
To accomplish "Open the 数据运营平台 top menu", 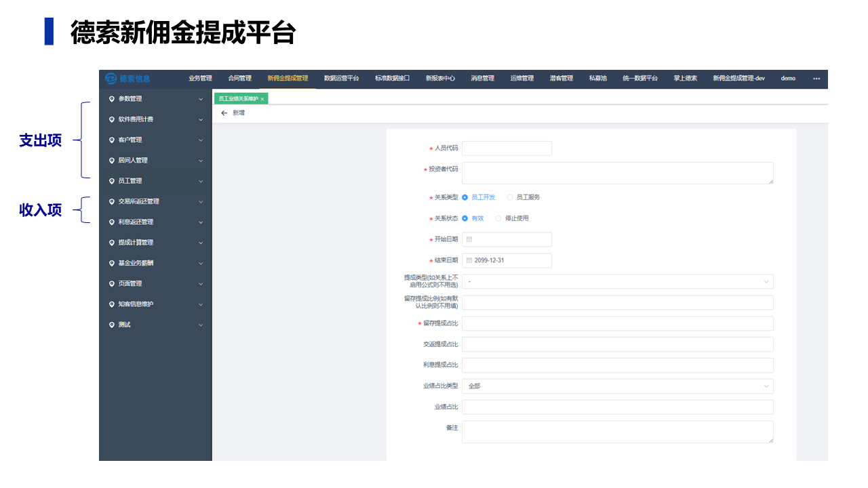I will (x=342, y=79).
